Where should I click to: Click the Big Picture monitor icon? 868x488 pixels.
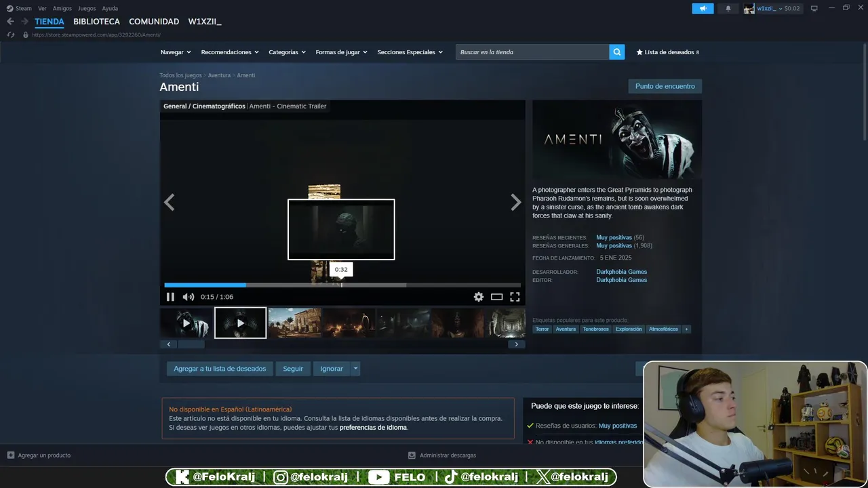pyautogui.click(x=814, y=8)
